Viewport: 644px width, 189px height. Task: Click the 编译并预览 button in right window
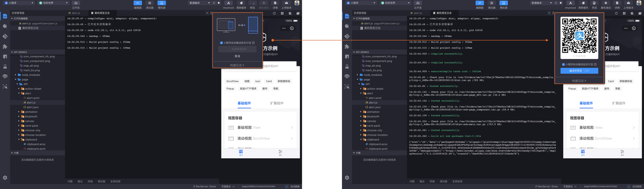click(579, 71)
